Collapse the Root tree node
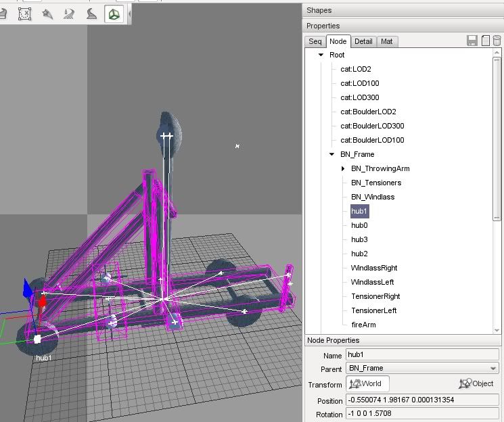The width and height of the screenshot is (504, 422). (x=321, y=55)
